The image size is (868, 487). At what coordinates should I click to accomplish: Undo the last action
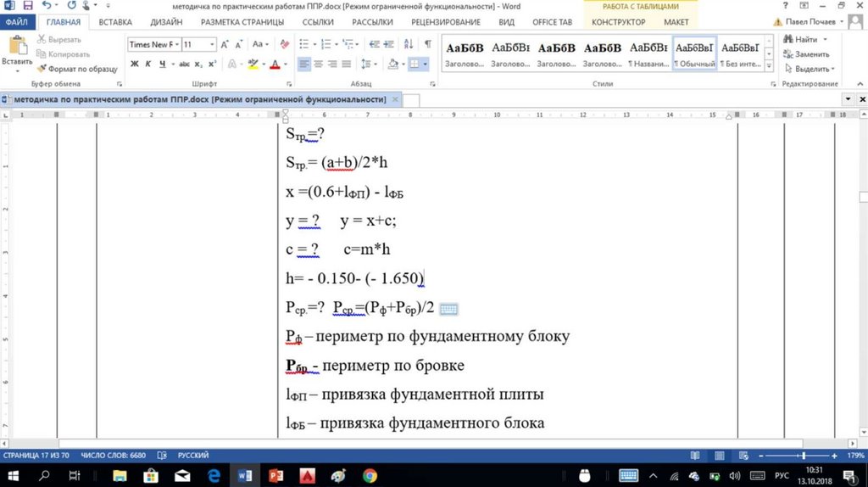pyautogui.click(x=47, y=6)
